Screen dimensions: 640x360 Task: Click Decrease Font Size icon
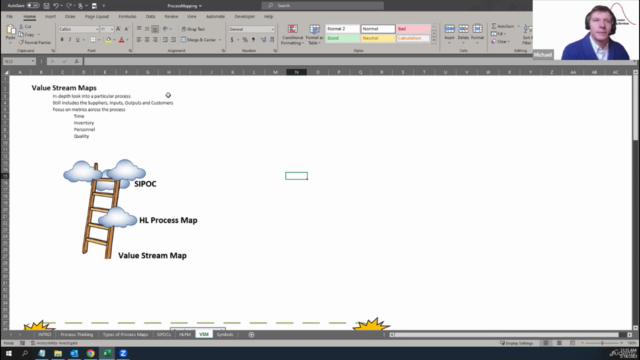[x=127, y=29]
